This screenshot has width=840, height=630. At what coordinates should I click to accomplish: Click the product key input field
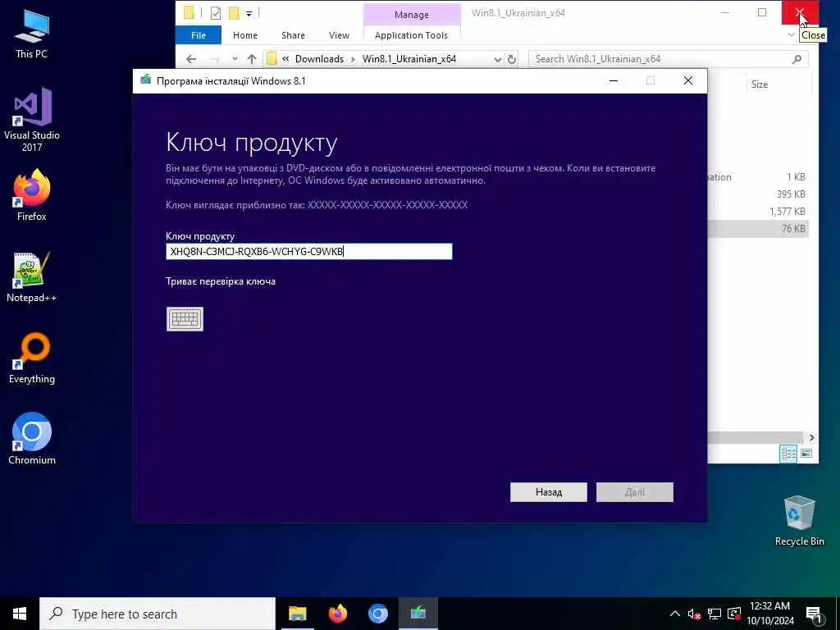pos(309,251)
